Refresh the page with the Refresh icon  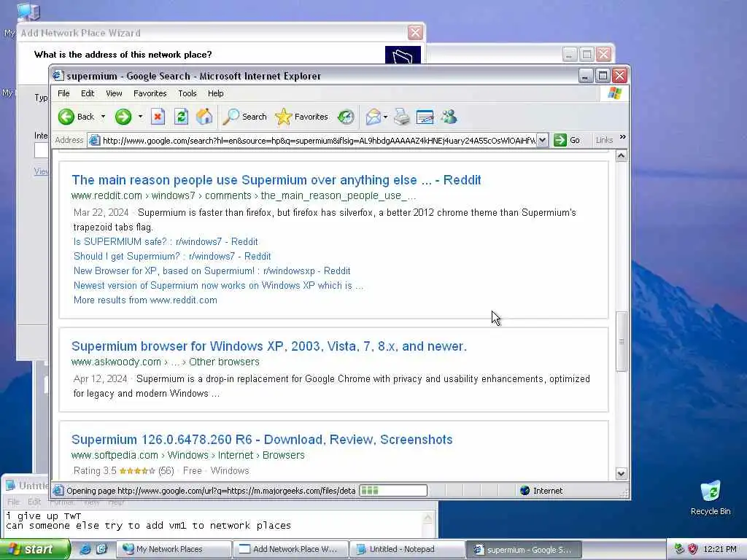pos(181,117)
